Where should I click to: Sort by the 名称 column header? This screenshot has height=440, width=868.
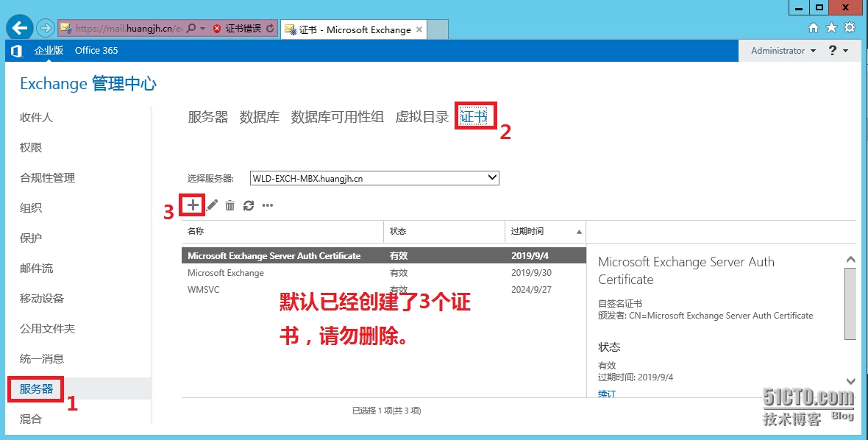coord(282,231)
